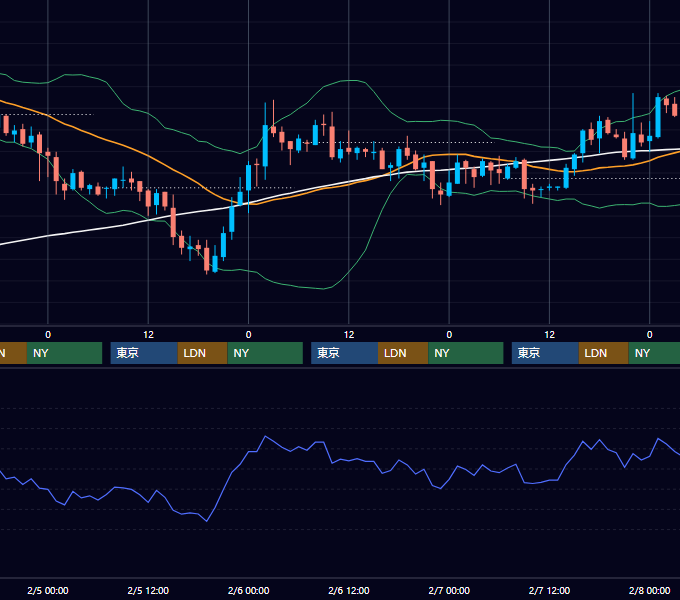Screen dimensions: 680x600
Task: Click the 東京 session block on 2/5
Action: (x=144, y=353)
